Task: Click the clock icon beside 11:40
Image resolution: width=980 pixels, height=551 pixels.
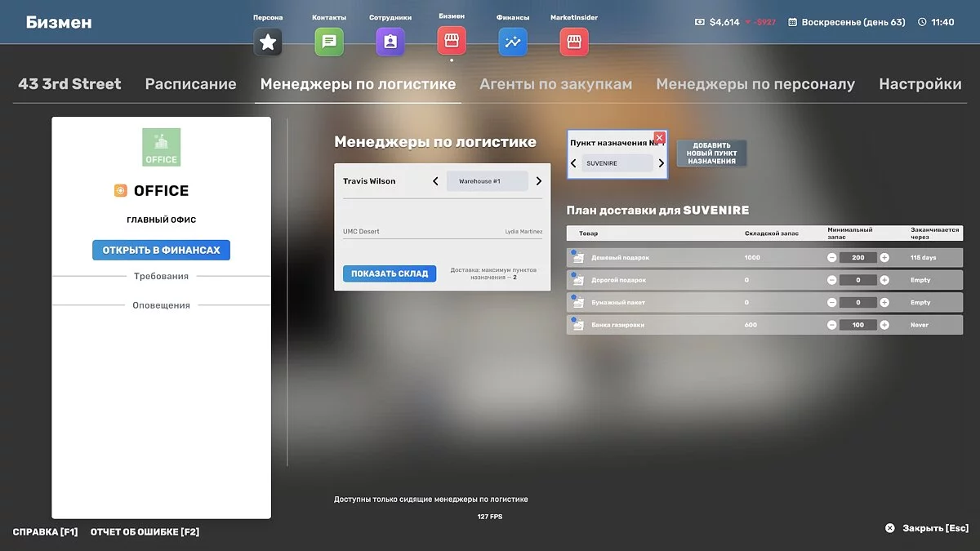Action: [922, 22]
